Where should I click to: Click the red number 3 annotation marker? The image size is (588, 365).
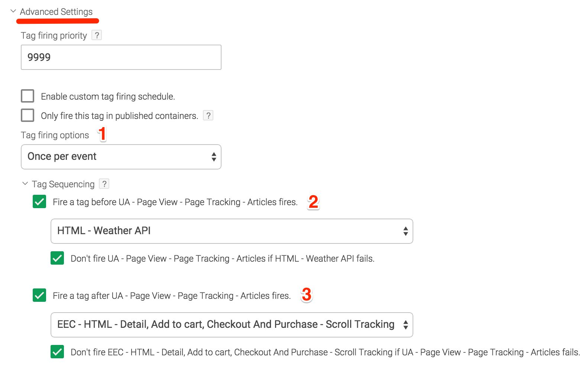pyautogui.click(x=307, y=295)
